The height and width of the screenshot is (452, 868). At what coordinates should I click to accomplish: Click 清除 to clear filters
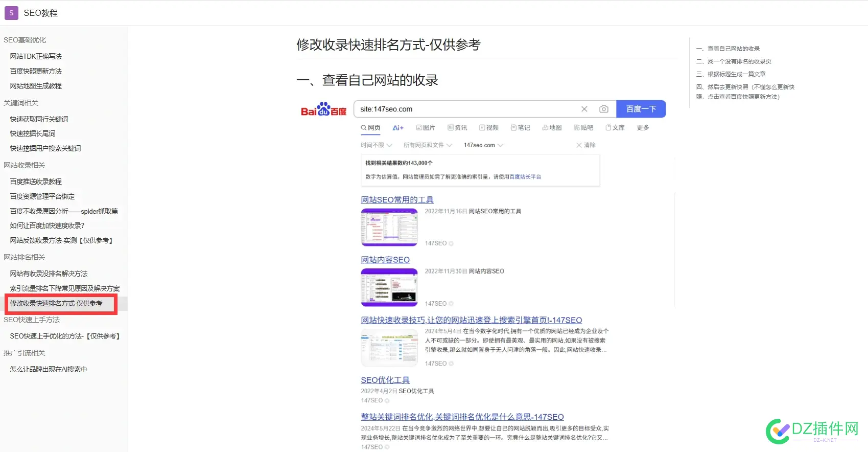point(586,145)
